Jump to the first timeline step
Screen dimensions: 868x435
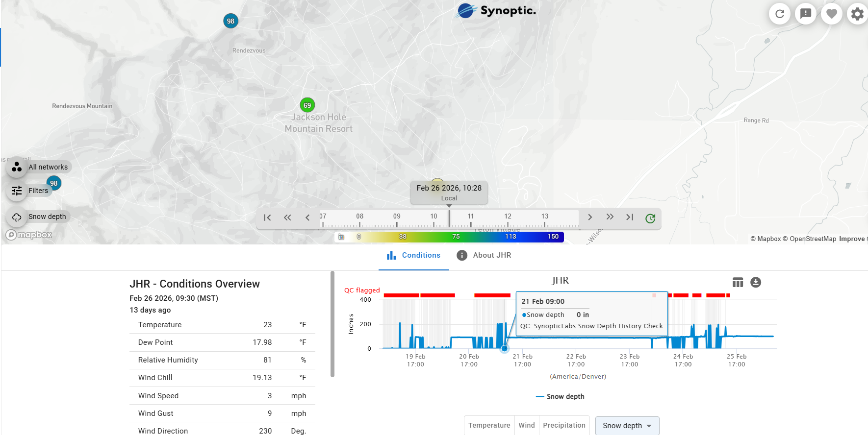tap(267, 217)
